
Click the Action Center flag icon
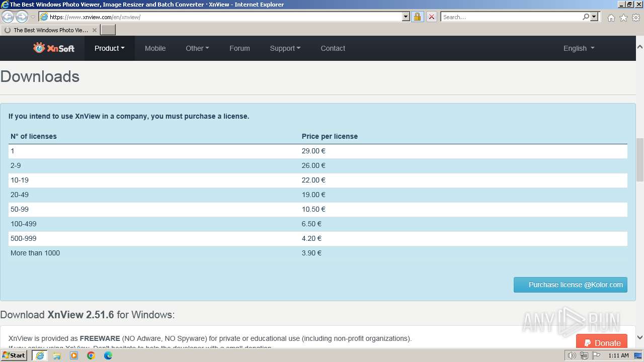tap(596, 355)
